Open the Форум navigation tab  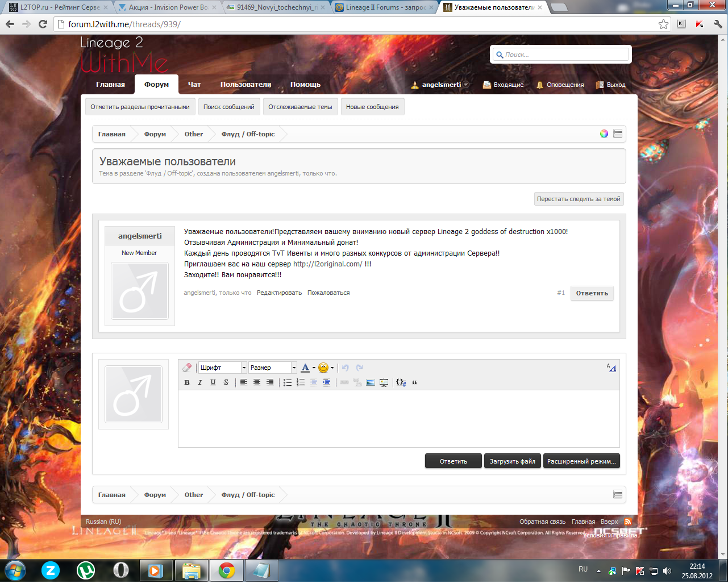click(156, 85)
